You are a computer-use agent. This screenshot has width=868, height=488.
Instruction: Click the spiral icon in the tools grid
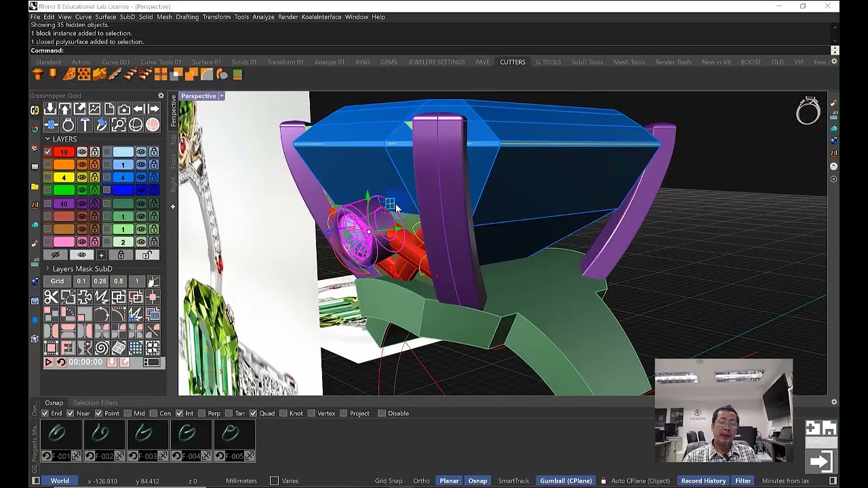(102, 348)
